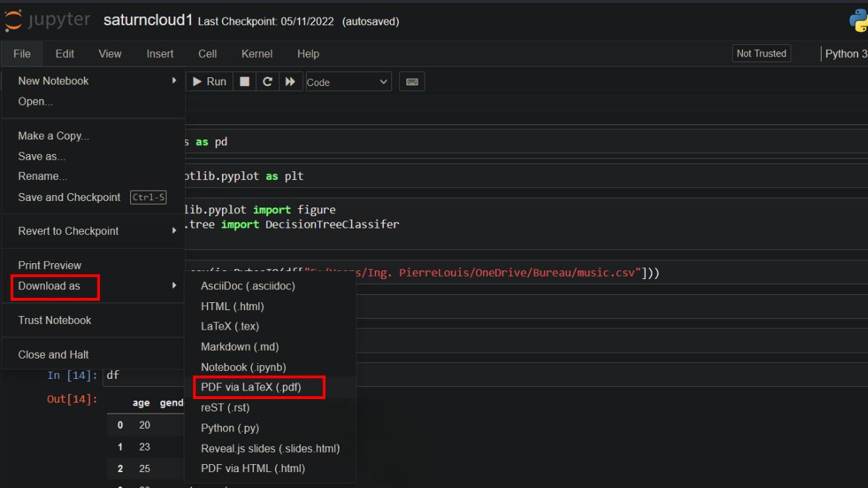Open the Kernel menu
This screenshot has height=488, width=868.
[257, 53]
